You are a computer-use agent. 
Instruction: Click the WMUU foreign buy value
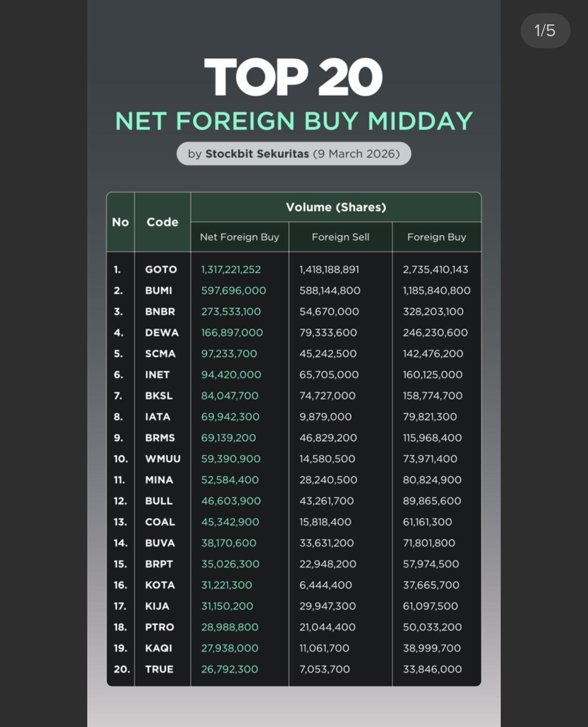click(430, 459)
